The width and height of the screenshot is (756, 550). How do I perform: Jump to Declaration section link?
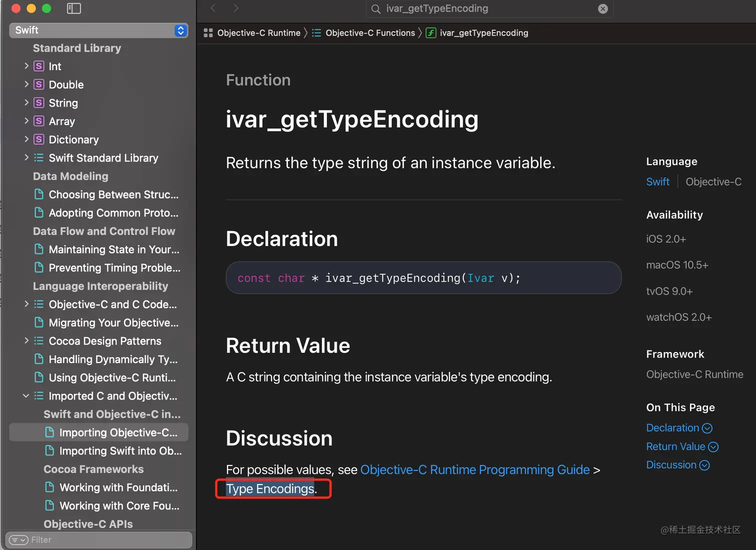[x=672, y=428]
